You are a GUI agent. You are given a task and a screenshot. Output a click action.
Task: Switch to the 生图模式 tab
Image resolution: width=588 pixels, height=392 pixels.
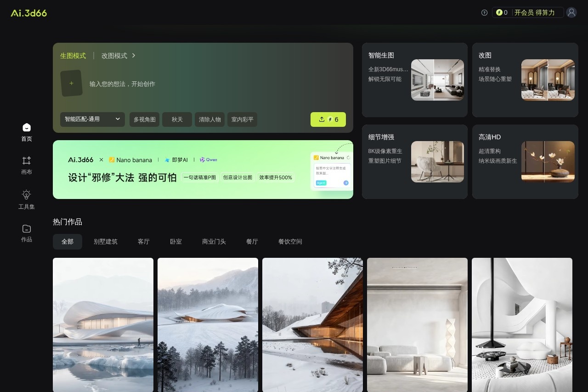(x=73, y=55)
